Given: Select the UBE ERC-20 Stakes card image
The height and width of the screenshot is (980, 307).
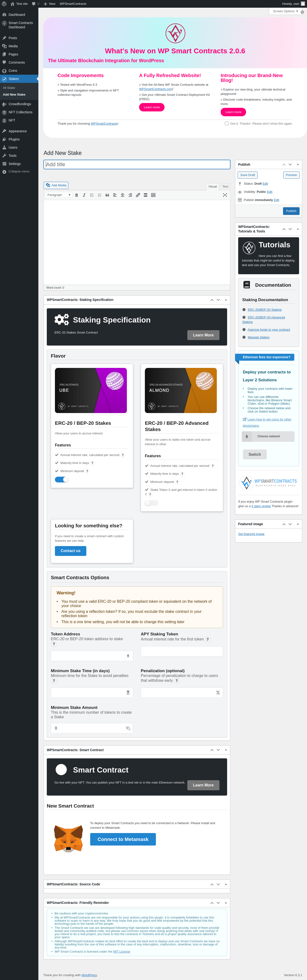Looking at the screenshot, I should pos(91,390).
